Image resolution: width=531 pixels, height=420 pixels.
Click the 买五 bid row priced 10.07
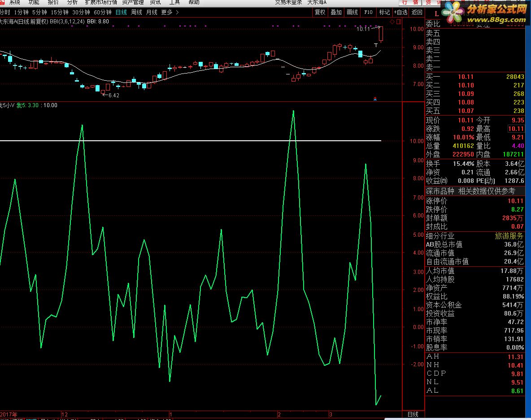tap(475, 111)
